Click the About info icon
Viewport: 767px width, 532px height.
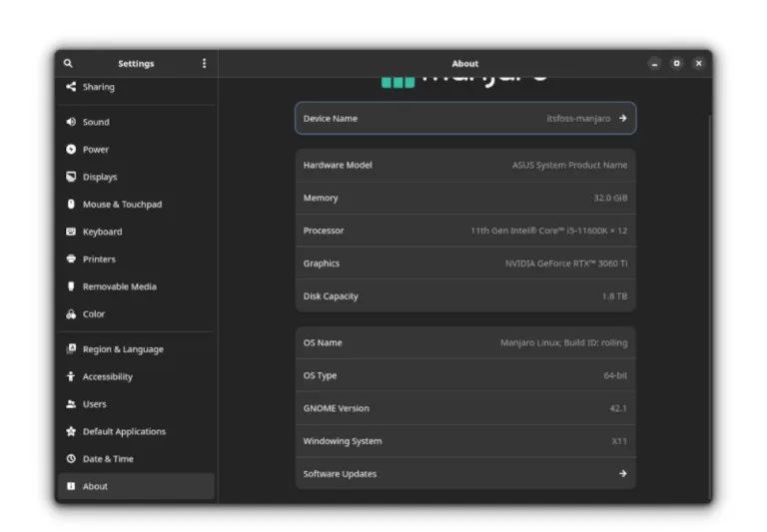[71, 486]
